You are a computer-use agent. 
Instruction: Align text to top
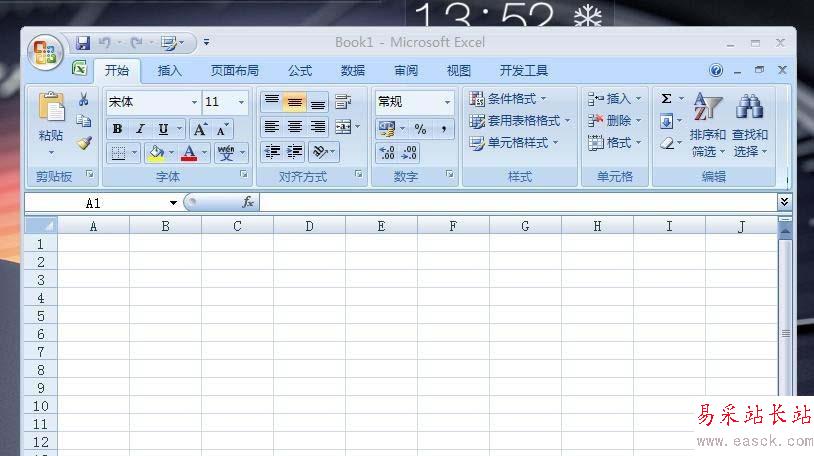tap(272, 101)
